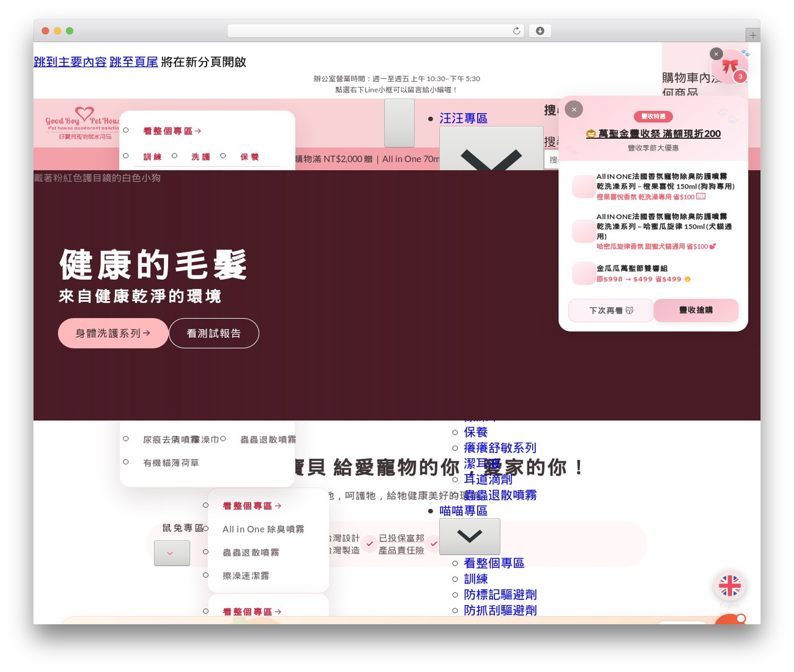Open 看整個專區 at top of first dropdown

(x=172, y=131)
